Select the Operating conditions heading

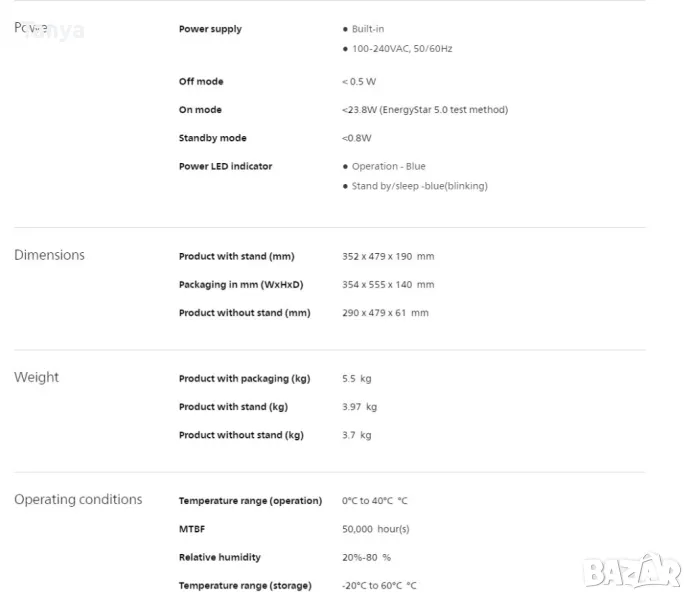[78, 499]
